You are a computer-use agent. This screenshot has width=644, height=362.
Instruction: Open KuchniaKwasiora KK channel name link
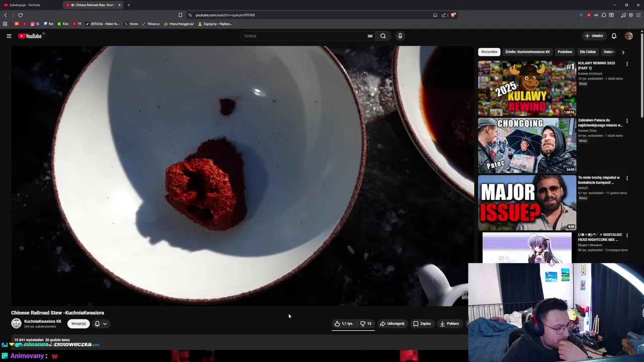click(43, 321)
